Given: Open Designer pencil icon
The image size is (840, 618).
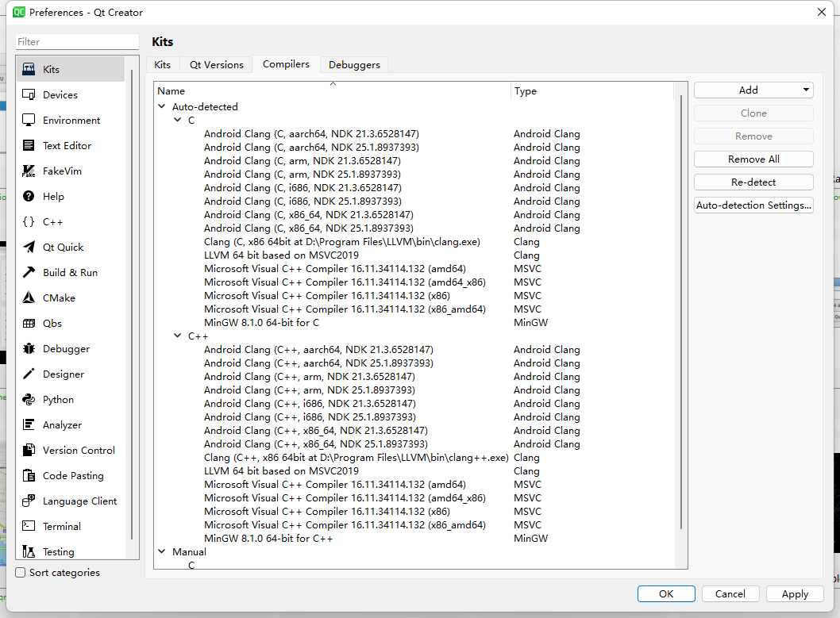Looking at the screenshot, I should pos(29,374).
